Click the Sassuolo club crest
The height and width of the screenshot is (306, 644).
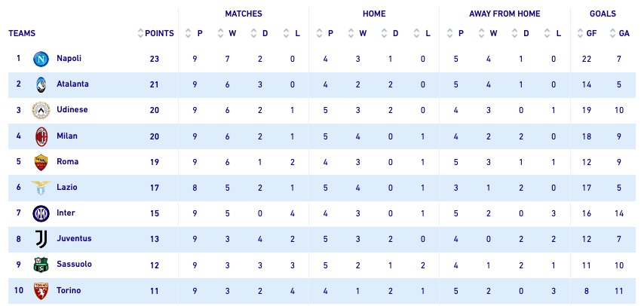pyautogui.click(x=41, y=265)
